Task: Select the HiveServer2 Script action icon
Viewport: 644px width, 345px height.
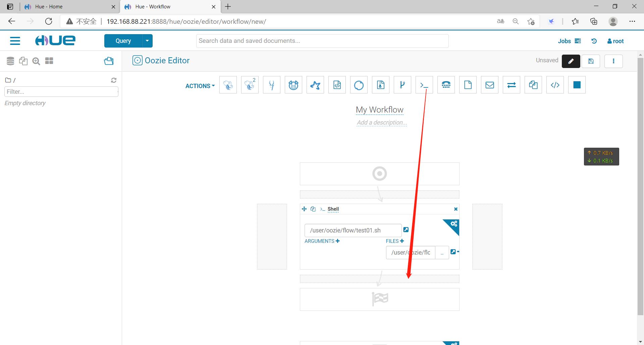Action: pyautogui.click(x=250, y=85)
